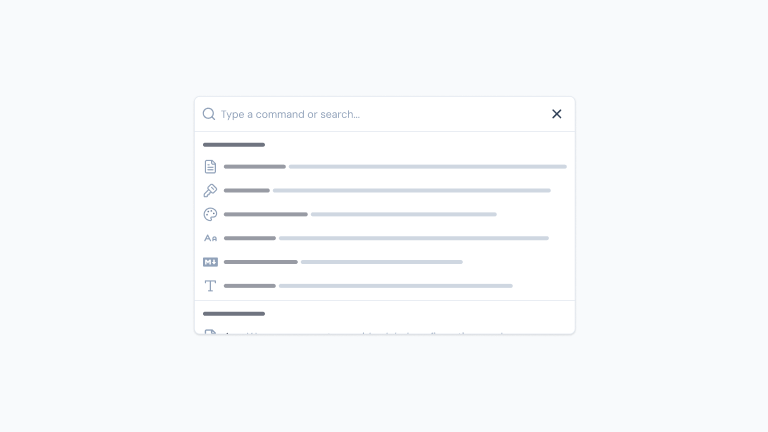Click the Markdown icon

(x=210, y=262)
